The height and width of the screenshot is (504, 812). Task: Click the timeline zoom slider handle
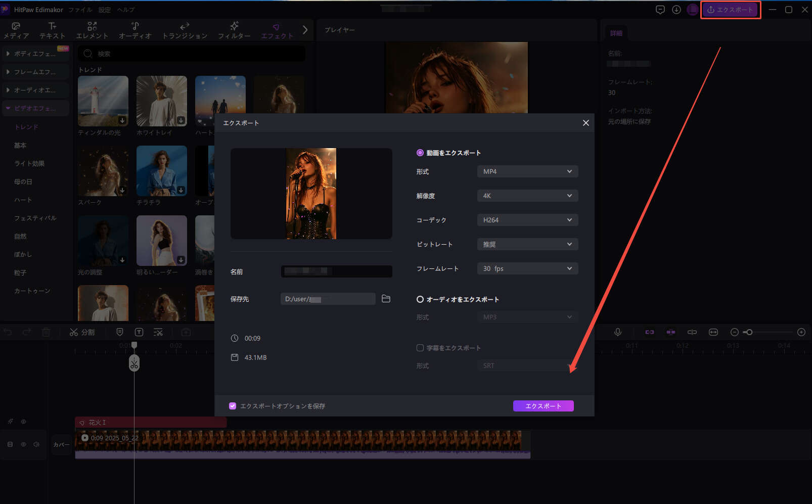(x=749, y=332)
